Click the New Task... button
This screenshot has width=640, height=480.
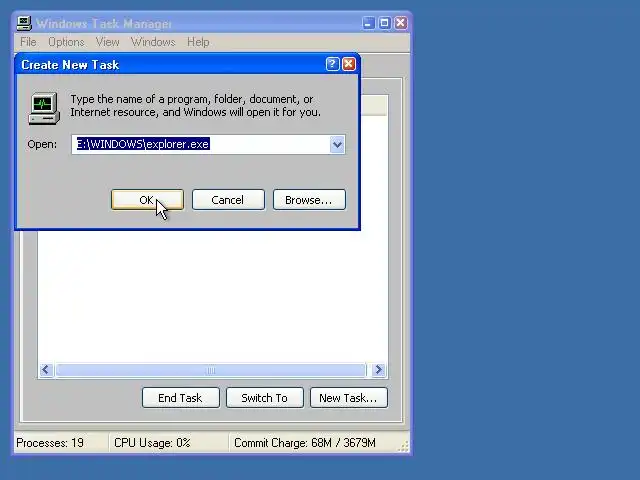coord(349,398)
